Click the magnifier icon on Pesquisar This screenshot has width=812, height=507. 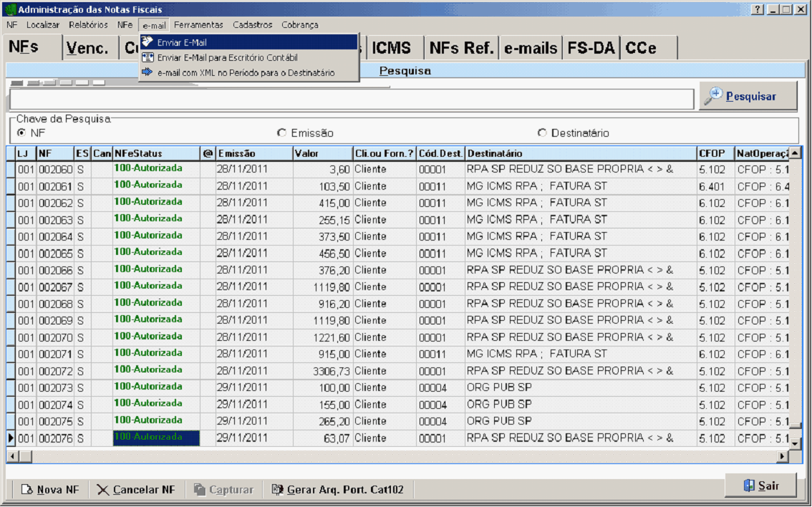(x=713, y=96)
